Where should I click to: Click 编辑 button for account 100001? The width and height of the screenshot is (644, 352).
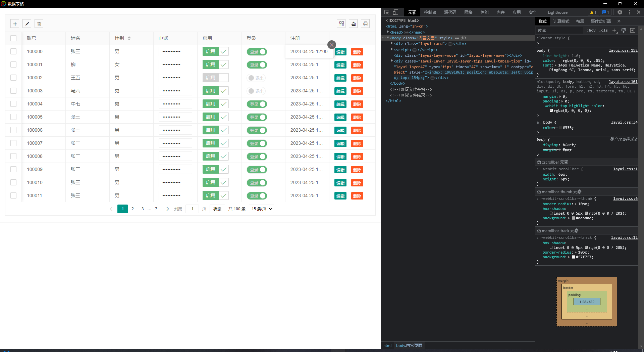(340, 65)
